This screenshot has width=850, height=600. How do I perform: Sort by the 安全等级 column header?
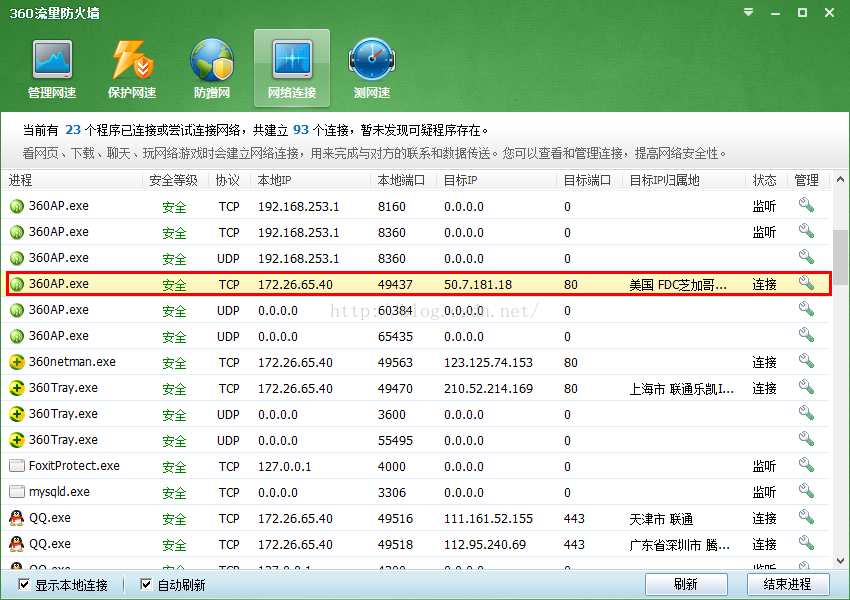click(x=175, y=180)
